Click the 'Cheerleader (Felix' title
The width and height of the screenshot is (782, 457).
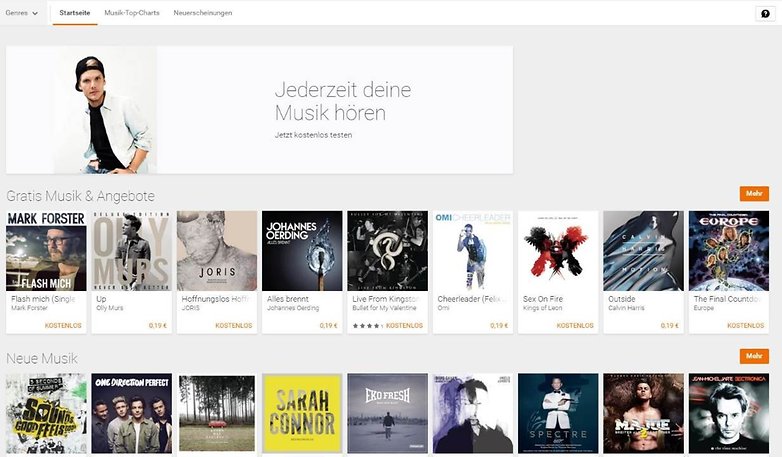coord(472,299)
